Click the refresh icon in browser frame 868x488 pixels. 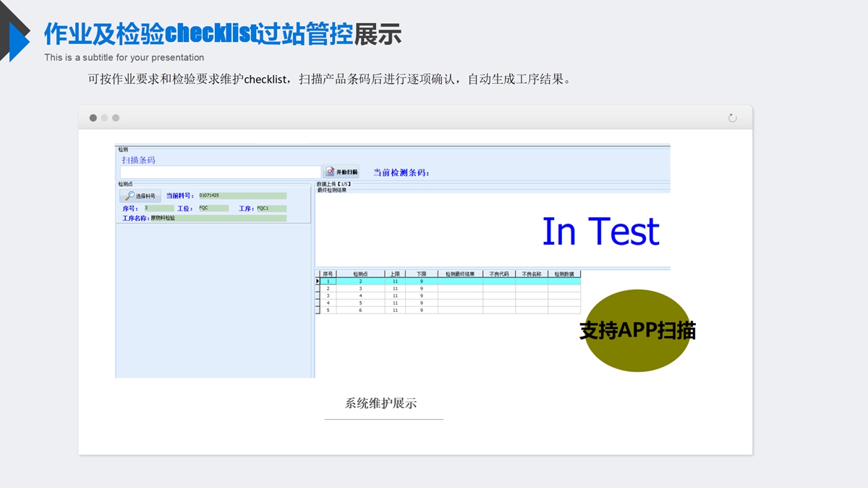732,118
